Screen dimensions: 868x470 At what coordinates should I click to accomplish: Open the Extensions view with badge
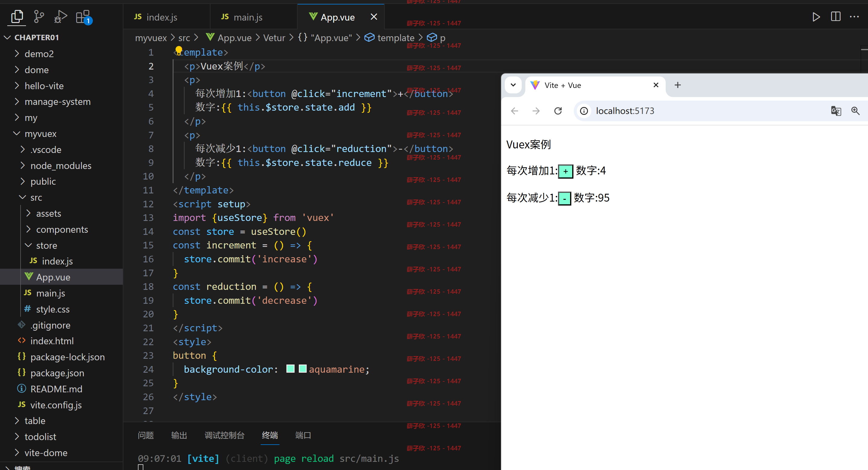coord(83,17)
